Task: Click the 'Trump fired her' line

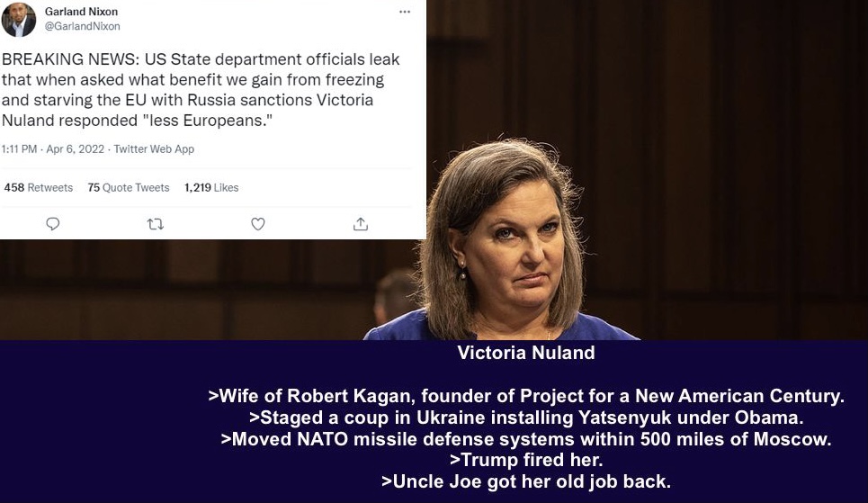Action: click(526, 460)
